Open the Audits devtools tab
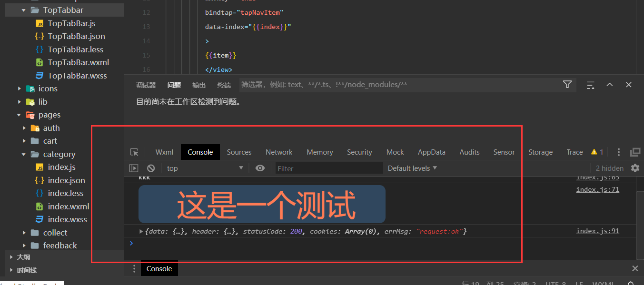 click(469, 152)
